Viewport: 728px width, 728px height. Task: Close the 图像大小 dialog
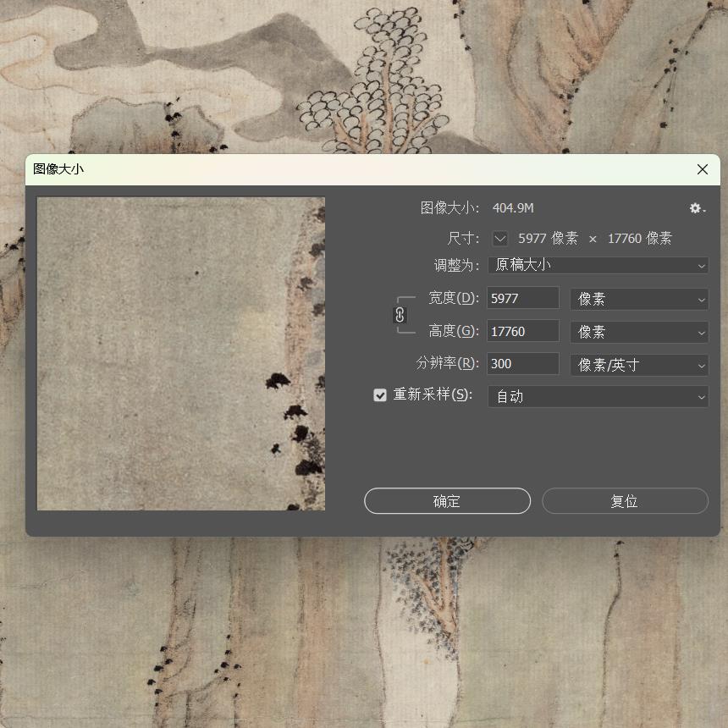(703, 169)
